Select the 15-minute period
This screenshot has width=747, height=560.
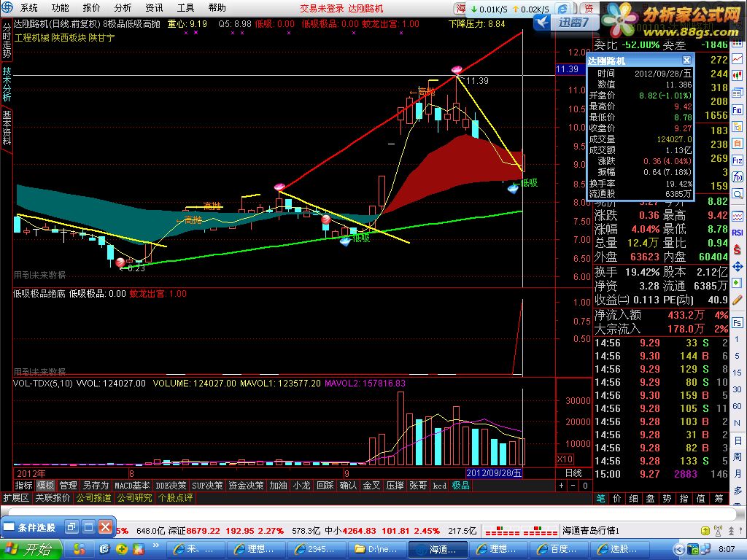(737, 373)
